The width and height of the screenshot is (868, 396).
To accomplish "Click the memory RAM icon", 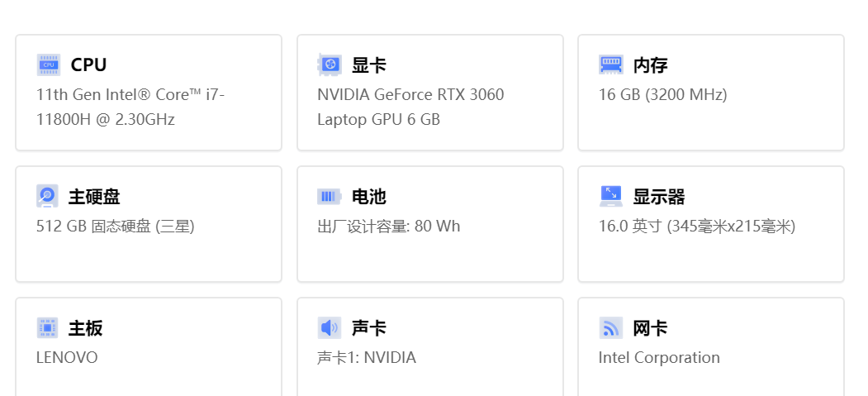I will 610,64.
